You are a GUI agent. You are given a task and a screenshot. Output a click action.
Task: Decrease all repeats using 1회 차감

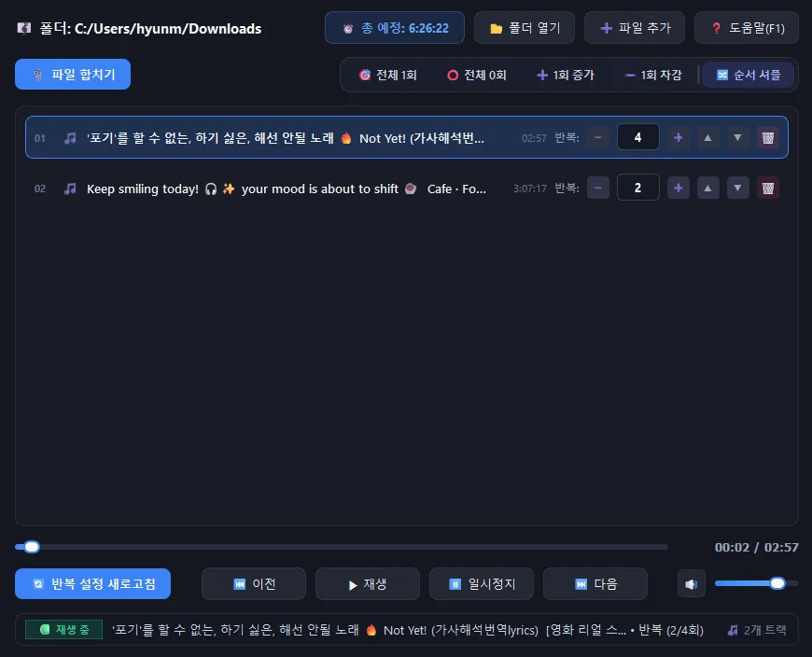click(x=653, y=75)
